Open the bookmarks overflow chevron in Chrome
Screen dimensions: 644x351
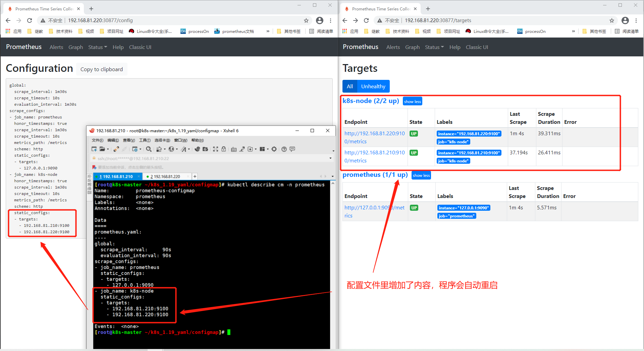pyautogui.click(x=573, y=31)
